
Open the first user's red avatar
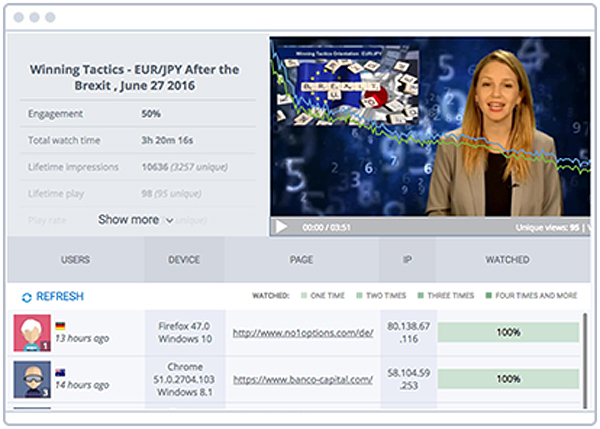(x=32, y=332)
